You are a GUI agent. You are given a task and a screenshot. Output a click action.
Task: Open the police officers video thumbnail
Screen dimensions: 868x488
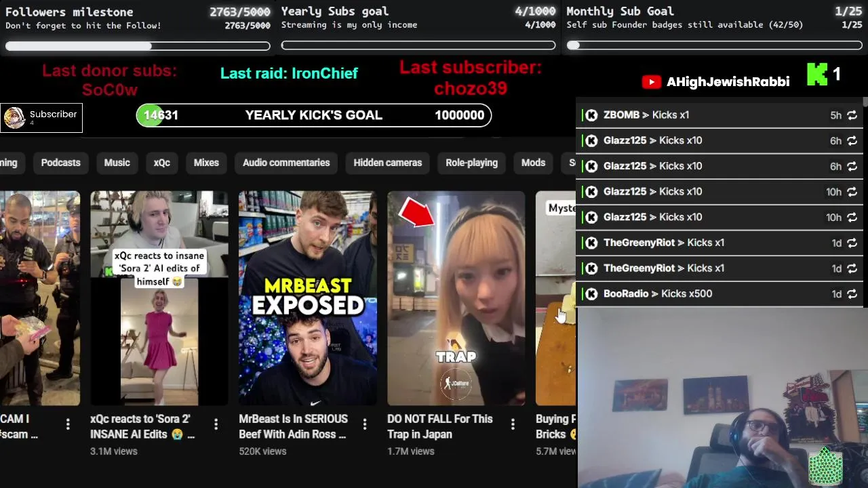click(x=39, y=298)
